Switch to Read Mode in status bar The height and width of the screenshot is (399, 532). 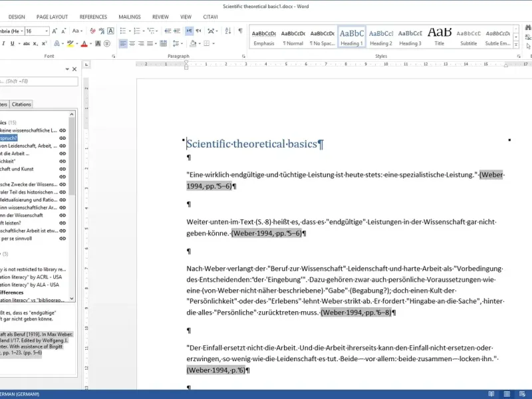(x=491, y=394)
